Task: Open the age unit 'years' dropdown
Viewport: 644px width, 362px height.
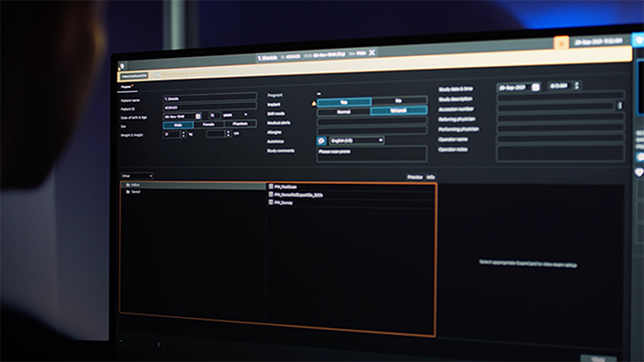Action: point(236,115)
